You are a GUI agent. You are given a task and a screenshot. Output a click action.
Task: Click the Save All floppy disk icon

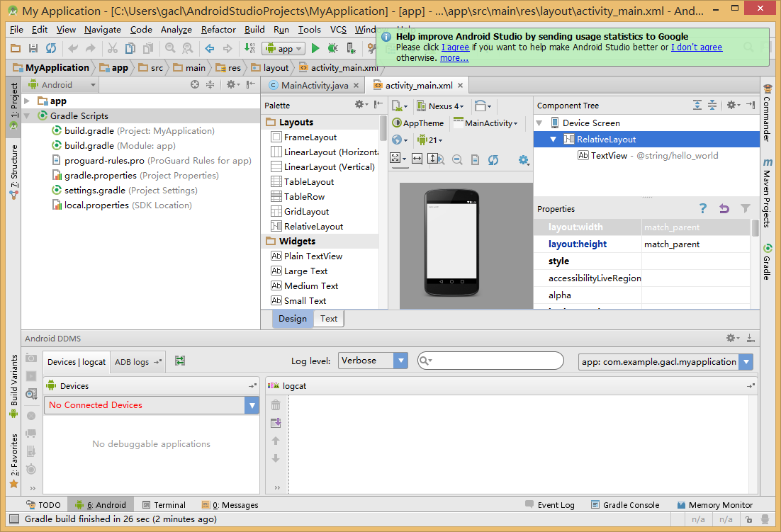click(33, 48)
